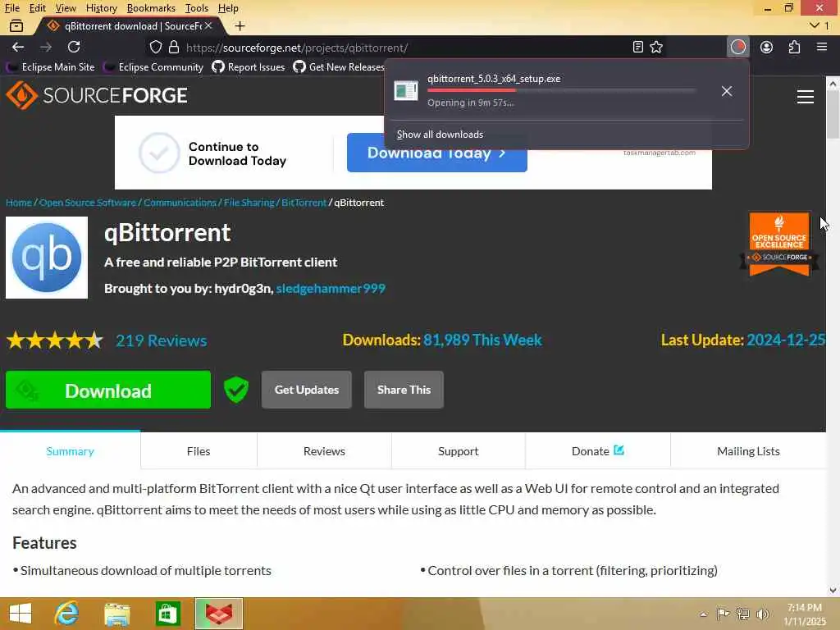Click the SourceForge logo
The height and width of the screenshot is (630, 840).
coord(97,95)
